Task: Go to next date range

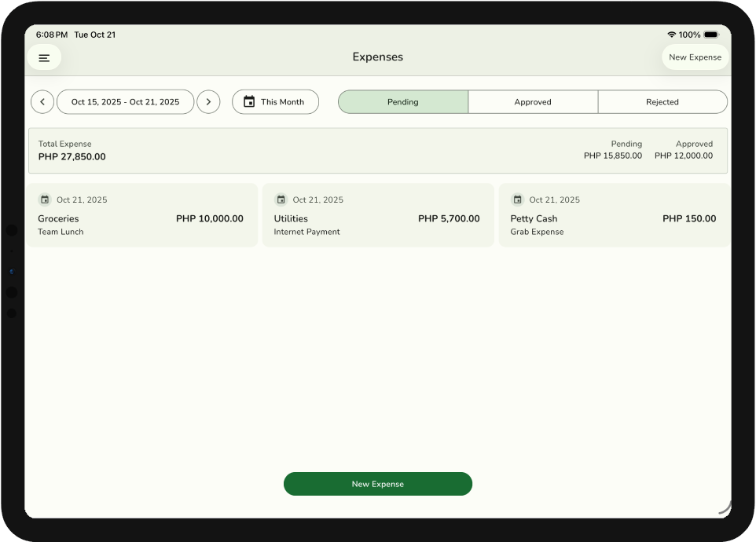Action: (x=208, y=102)
